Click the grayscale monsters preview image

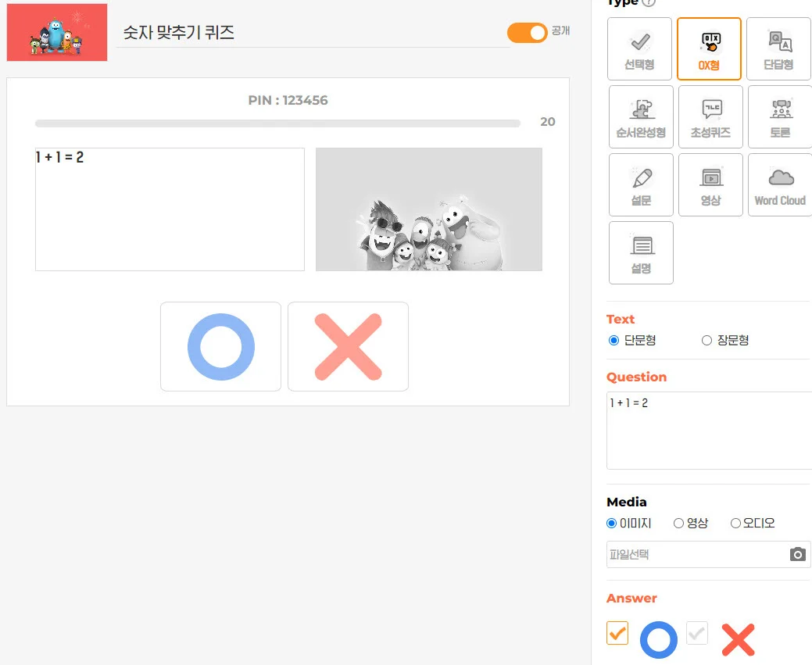(x=429, y=209)
